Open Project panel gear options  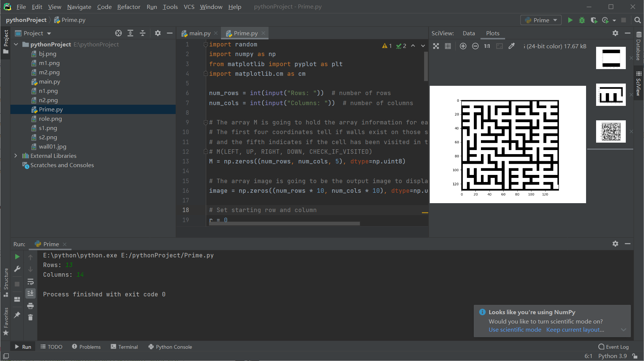[158, 33]
